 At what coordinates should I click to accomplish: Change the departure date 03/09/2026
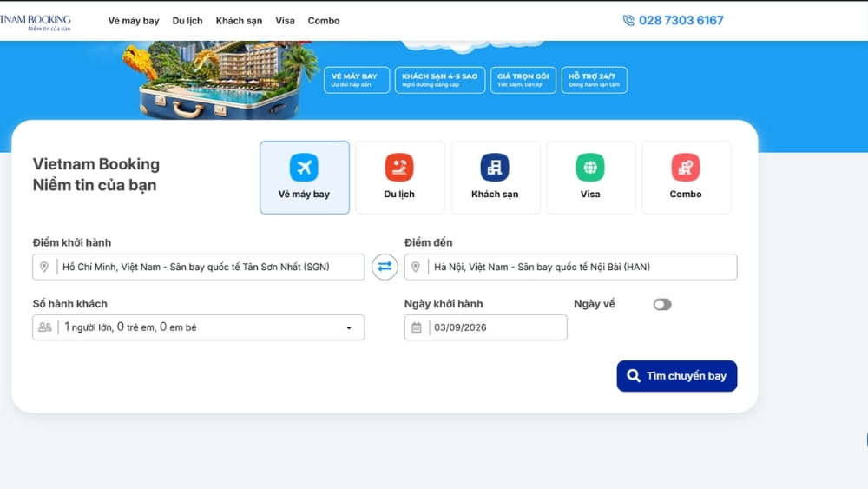point(485,327)
